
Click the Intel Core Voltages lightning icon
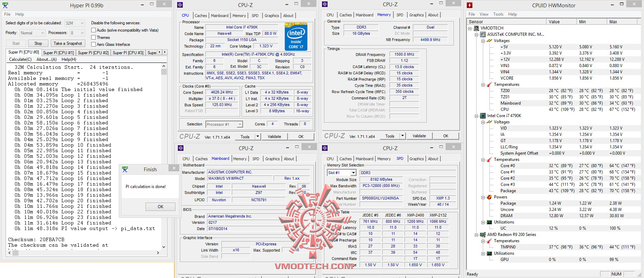pyautogui.click(x=489, y=122)
